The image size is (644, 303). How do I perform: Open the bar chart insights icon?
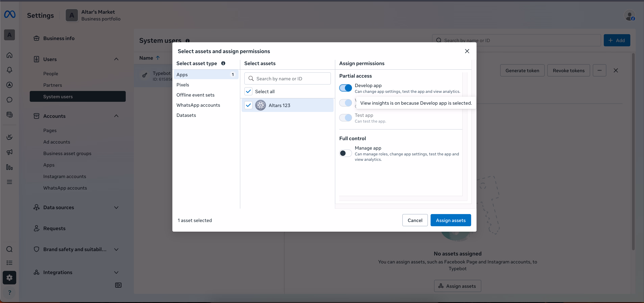point(9,167)
